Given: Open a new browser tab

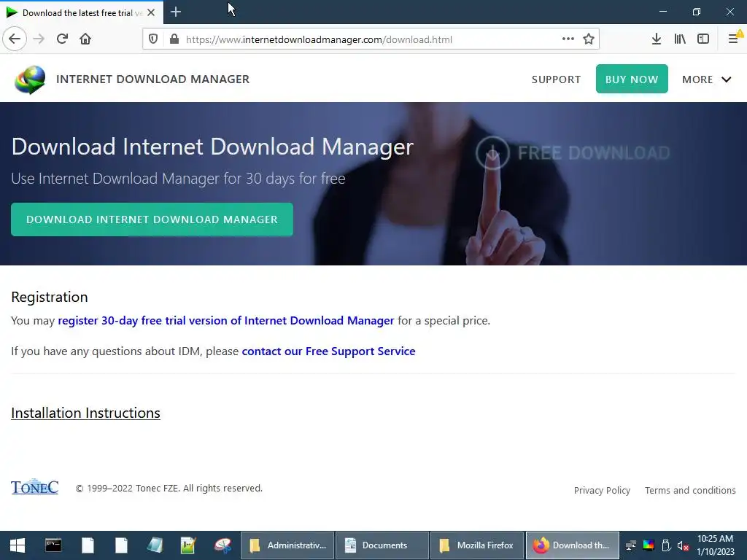Looking at the screenshot, I should [176, 12].
